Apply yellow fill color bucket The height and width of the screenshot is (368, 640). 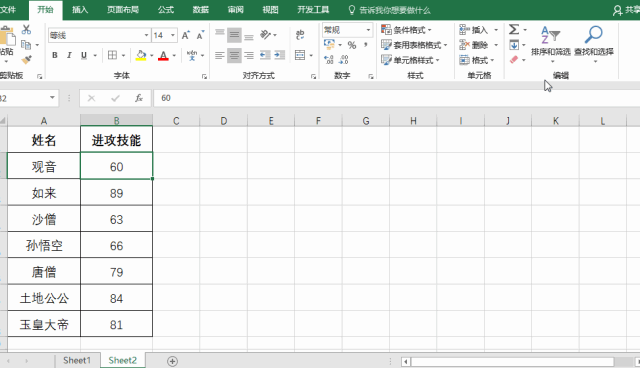pyautogui.click(x=141, y=55)
